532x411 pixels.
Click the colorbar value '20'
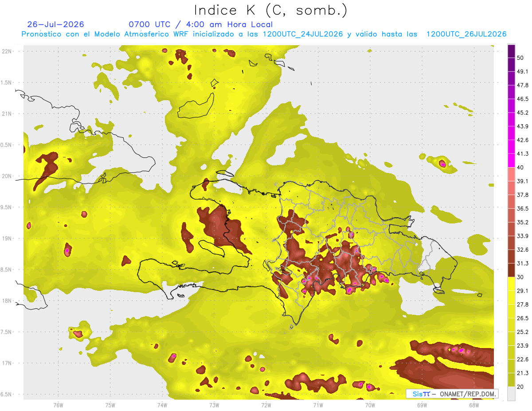520,387
